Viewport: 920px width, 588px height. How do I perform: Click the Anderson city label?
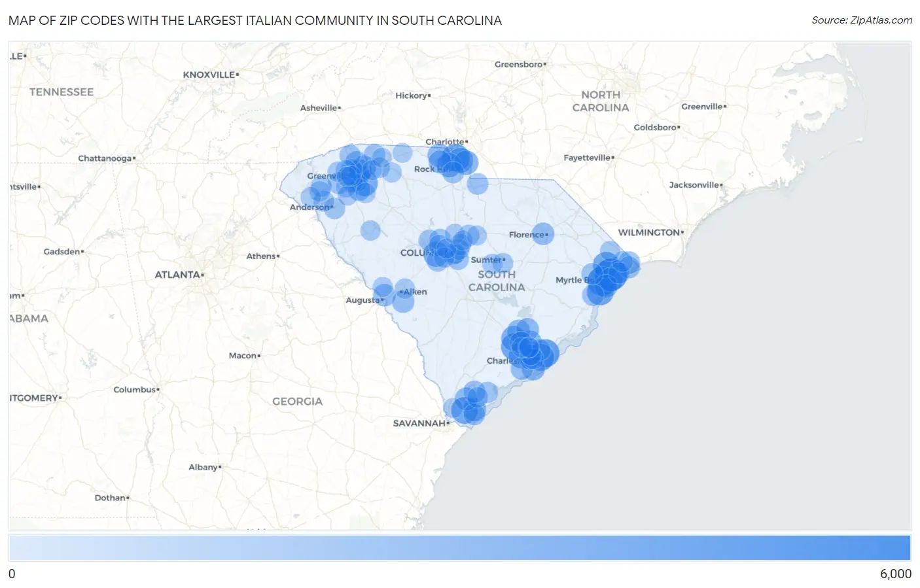point(310,207)
